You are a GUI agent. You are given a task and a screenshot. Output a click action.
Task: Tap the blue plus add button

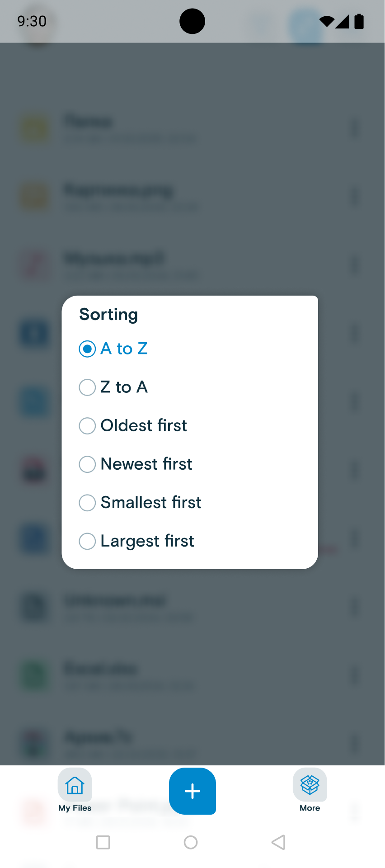(x=192, y=791)
